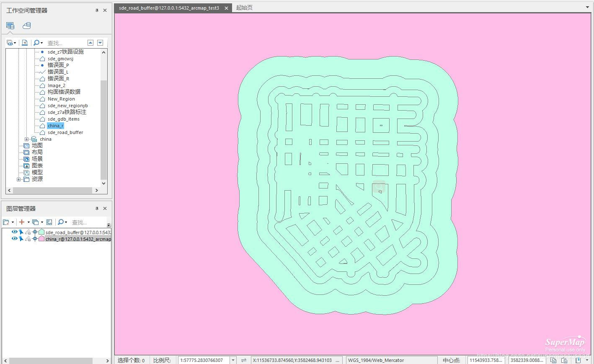This screenshot has width=594, height=364.
Task: Click the 场景 node globe icon
Action: pos(26,159)
